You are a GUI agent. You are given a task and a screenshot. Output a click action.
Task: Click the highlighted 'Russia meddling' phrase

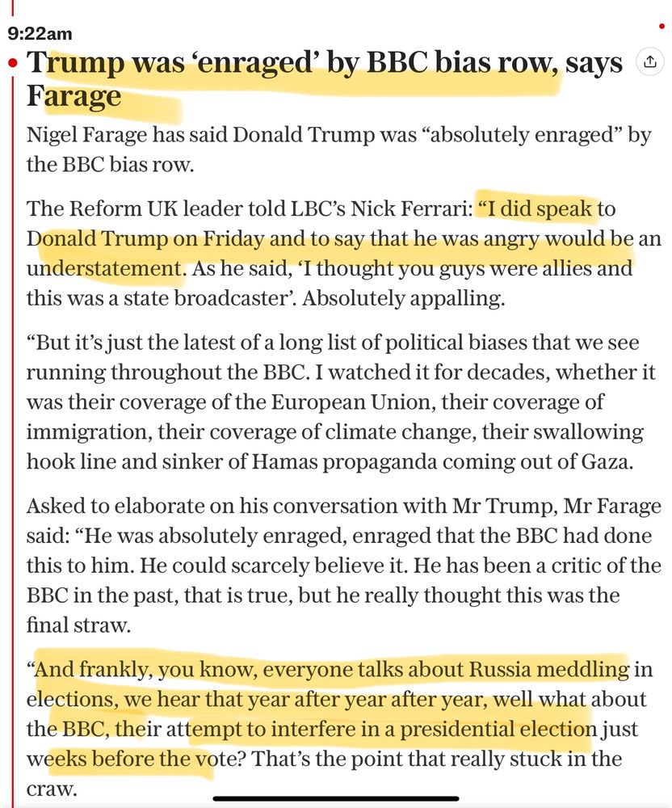[x=549, y=669]
